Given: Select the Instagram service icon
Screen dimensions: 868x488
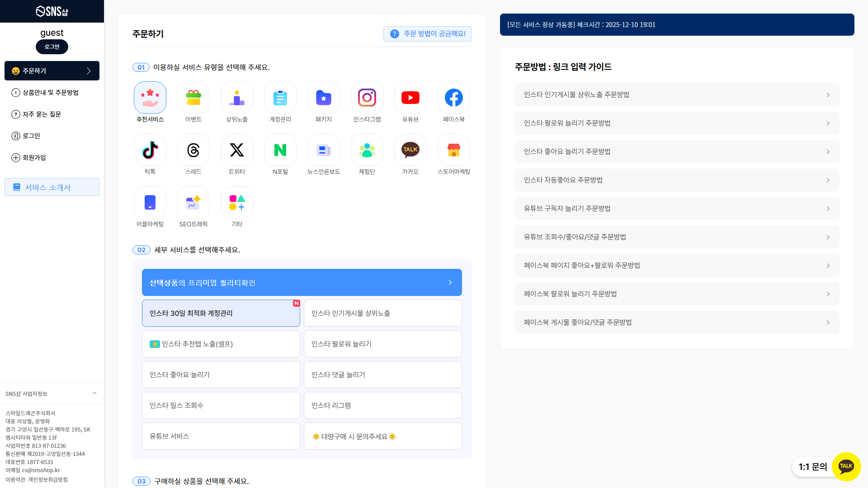Looking at the screenshot, I should pos(367,98).
